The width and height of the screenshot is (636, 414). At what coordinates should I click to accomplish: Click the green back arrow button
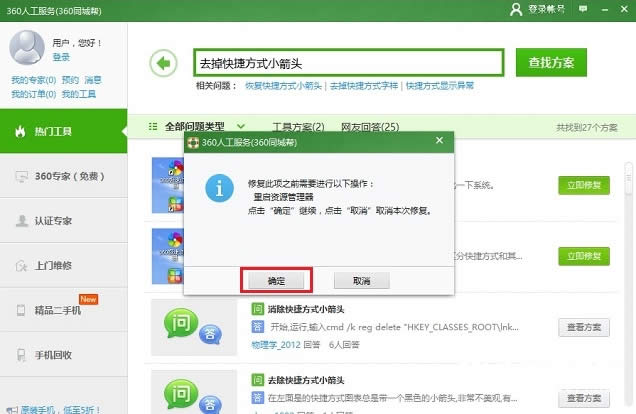point(163,63)
